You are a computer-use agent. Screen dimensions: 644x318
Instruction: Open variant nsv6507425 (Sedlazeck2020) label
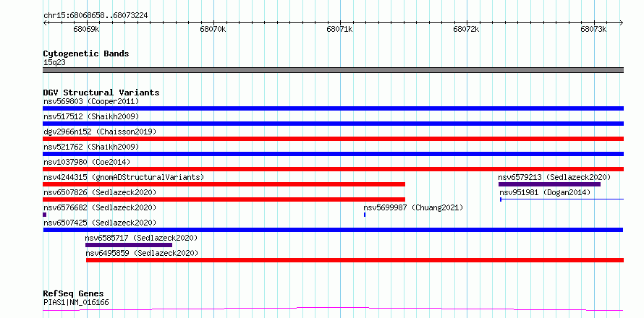point(100,223)
